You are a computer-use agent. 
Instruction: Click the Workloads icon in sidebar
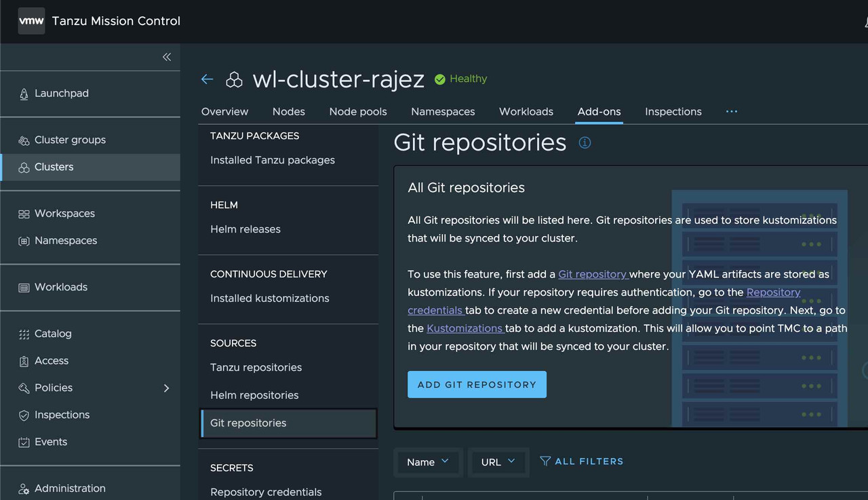[24, 288]
